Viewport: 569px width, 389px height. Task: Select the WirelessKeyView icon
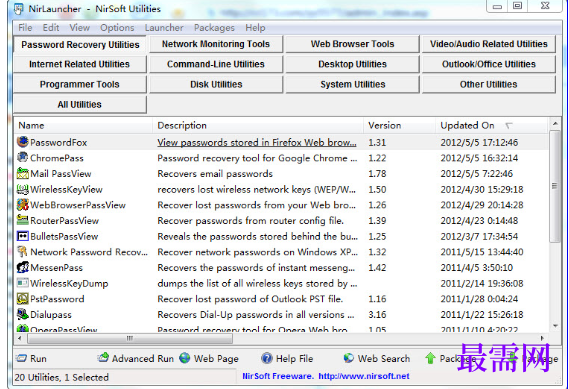pos(22,189)
